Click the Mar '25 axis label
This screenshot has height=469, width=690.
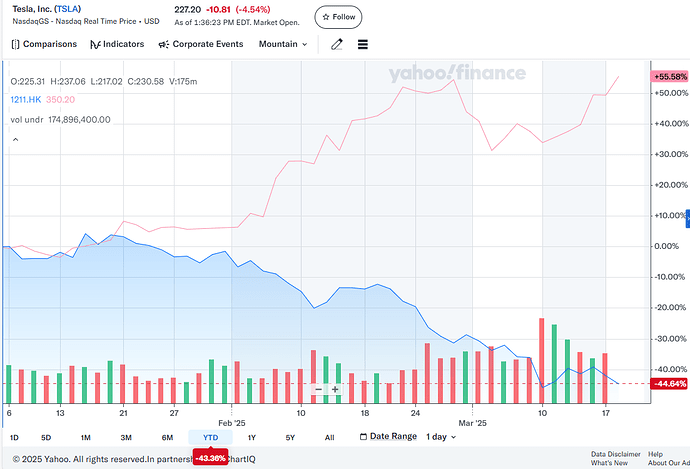pyautogui.click(x=473, y=423)
